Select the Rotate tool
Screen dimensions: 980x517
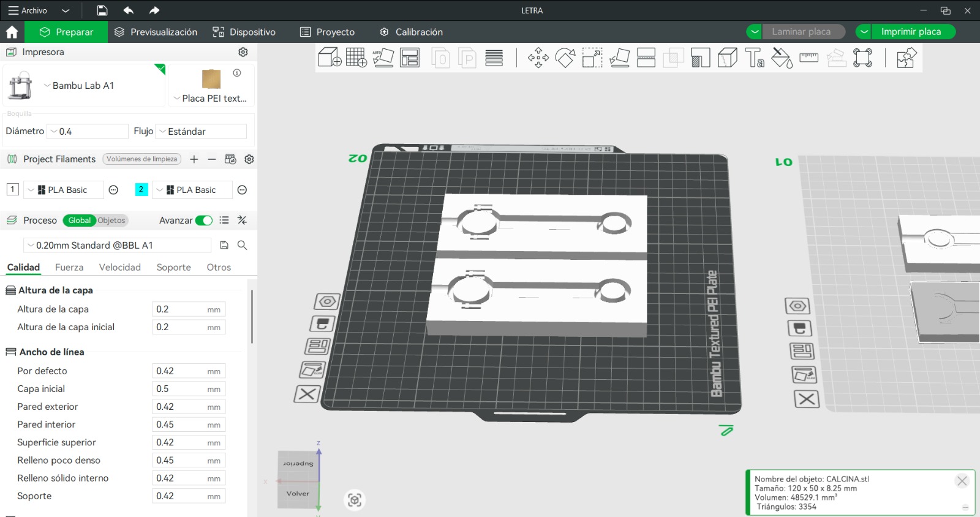[x=565, y=58]
